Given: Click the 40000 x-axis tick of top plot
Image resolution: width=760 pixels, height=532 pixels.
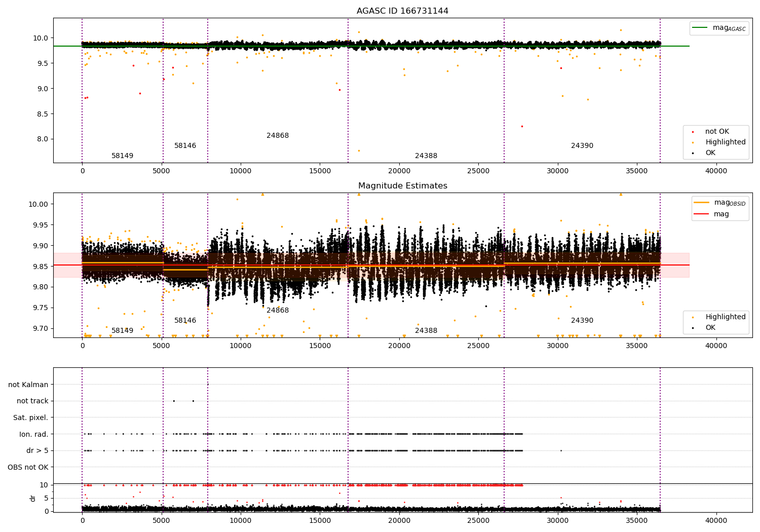Looking at the screenshot, I should 716,171.
